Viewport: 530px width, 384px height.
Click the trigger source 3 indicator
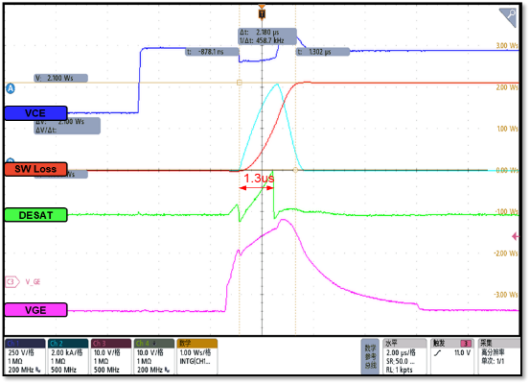pos(466,343)
